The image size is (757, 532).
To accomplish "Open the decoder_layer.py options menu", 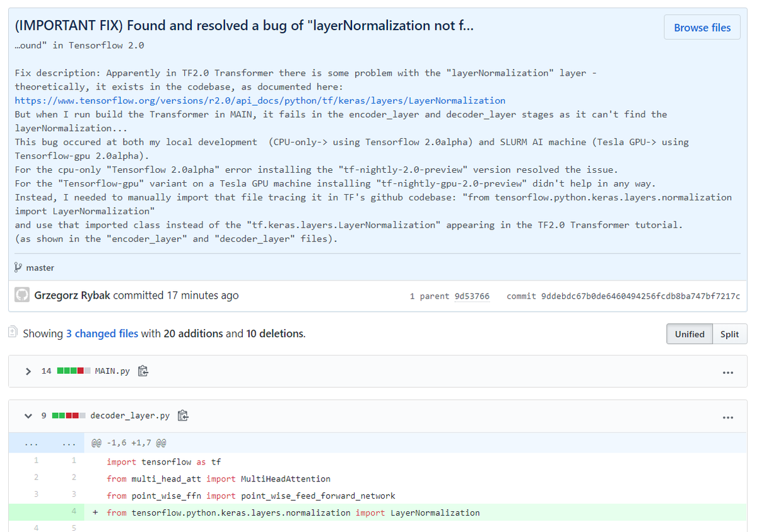I will tap(728, 417).
